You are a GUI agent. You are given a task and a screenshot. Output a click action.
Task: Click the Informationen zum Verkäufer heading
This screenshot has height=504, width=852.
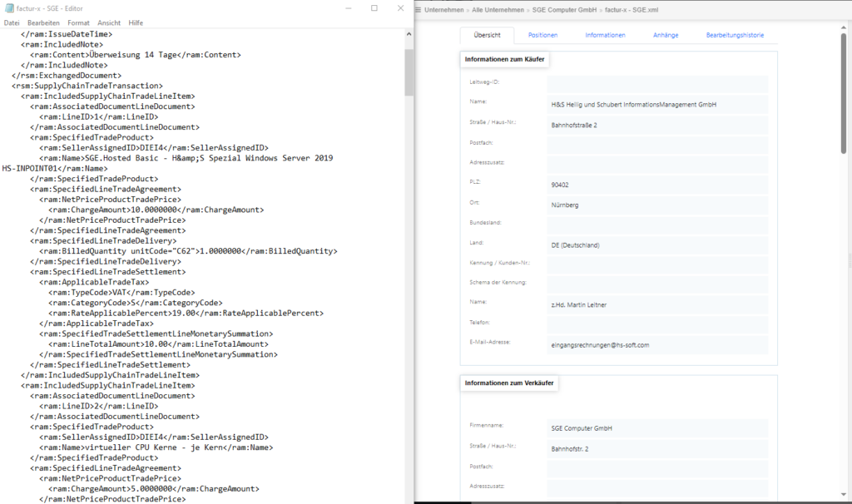(x=509, y=383)
